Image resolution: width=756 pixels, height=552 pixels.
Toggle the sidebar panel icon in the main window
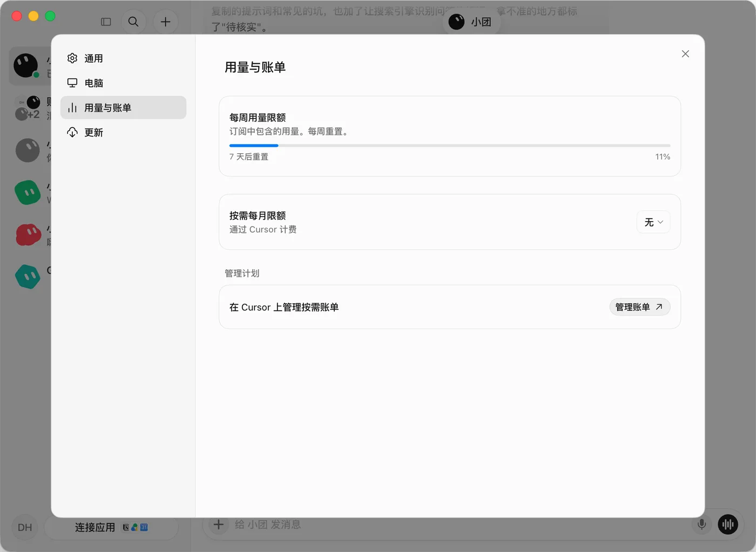(106, 22)
